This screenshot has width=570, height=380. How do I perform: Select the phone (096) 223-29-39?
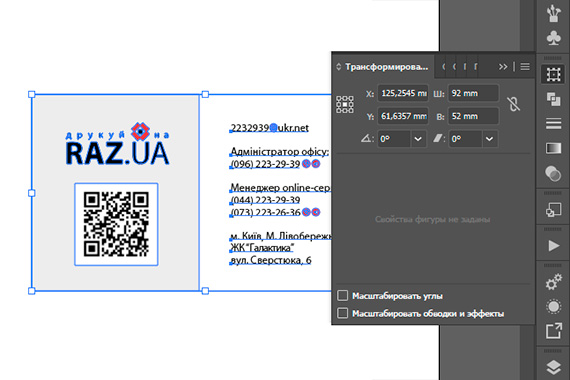tap(265, 164)
